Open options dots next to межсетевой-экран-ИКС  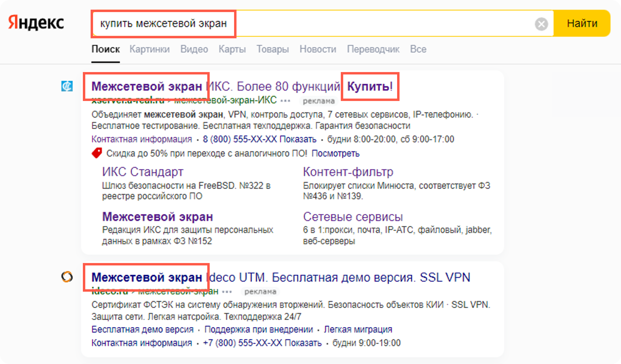pyautogui.click(x=285, y=101)
